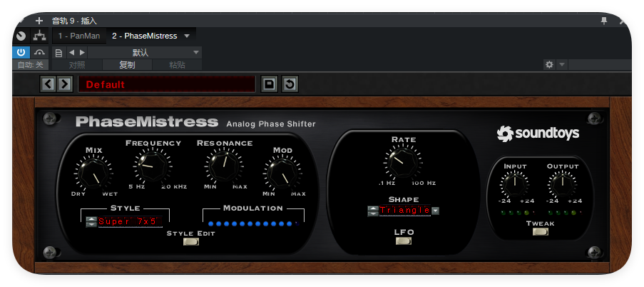Click the Output level LED meter

point(565,213)
